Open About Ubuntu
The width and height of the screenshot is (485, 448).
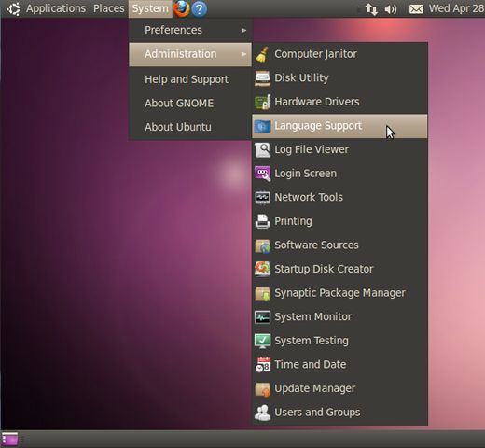pyautogui.click(x=190, y=127)
